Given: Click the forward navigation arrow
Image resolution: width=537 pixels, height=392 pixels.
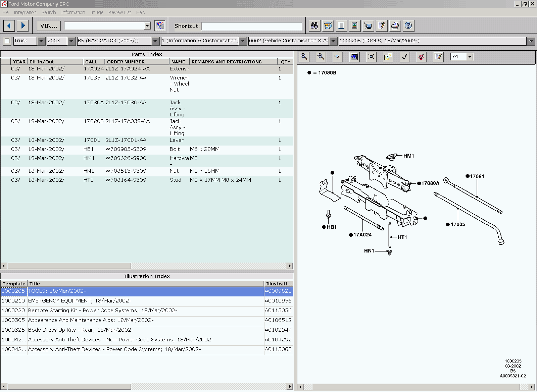Looking at the screenshot, I should (x=23, y=25).
